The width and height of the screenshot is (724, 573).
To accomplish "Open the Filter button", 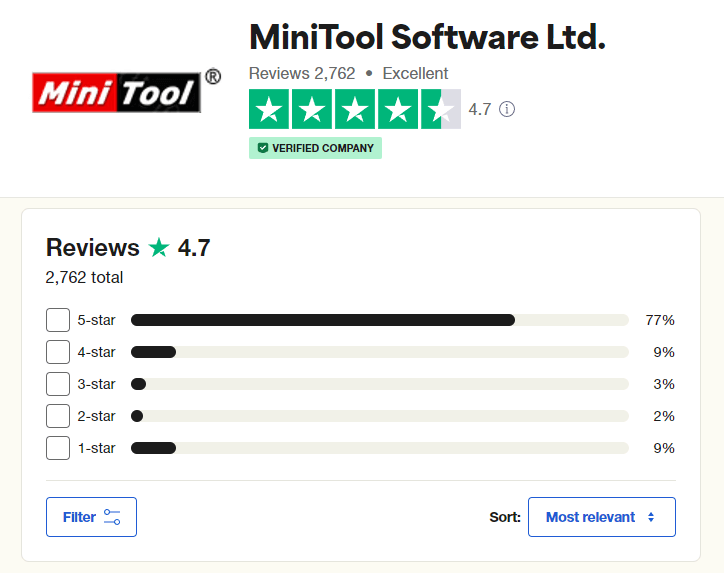I will click(91, 517).
